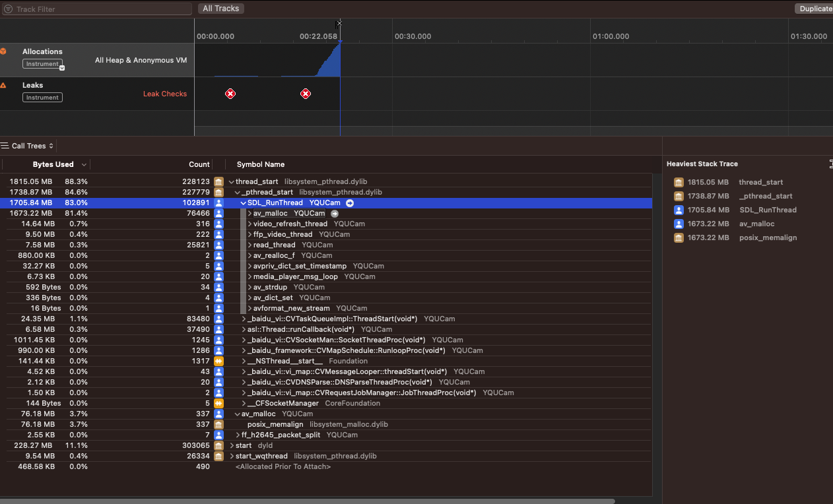833x504 pixels.
Task: Open the Call Trees view selector
Action: coord(28,146)
